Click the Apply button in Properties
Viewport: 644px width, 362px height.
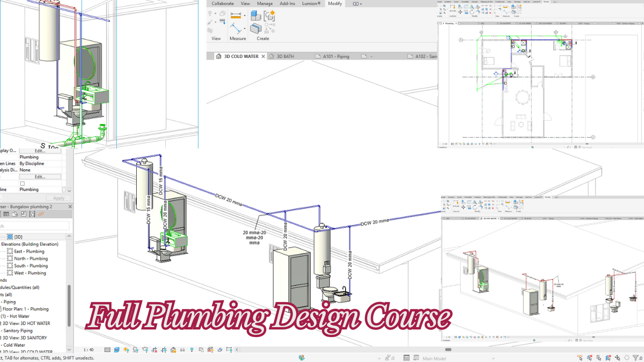58,198
